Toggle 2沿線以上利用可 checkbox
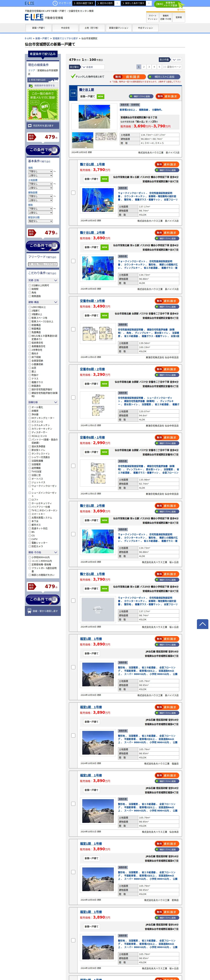The image size is (210, 980). tap(30, 285)
